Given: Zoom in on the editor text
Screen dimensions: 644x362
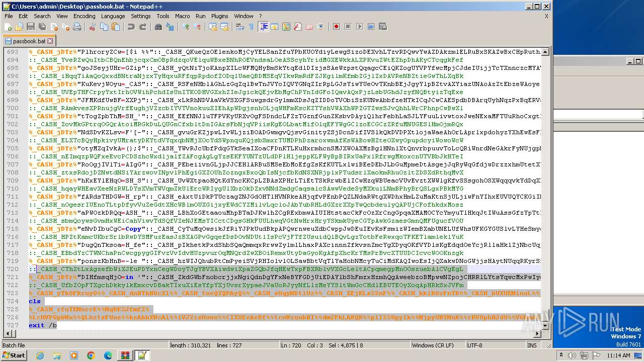Looking at the screenshot, I should click(185, 27).
